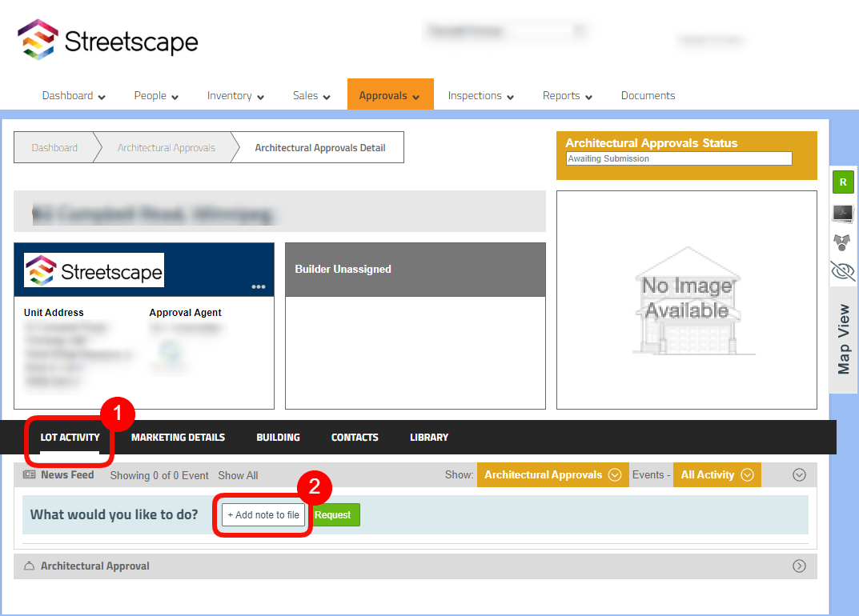Click the Architectural Approval section title
Viewport: 859px width, 616px height.
click(94, 566)
